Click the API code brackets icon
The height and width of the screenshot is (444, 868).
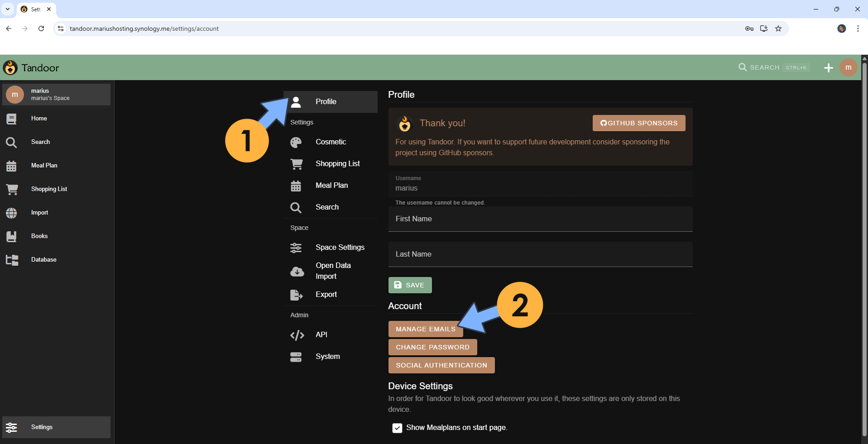[297, 335]
